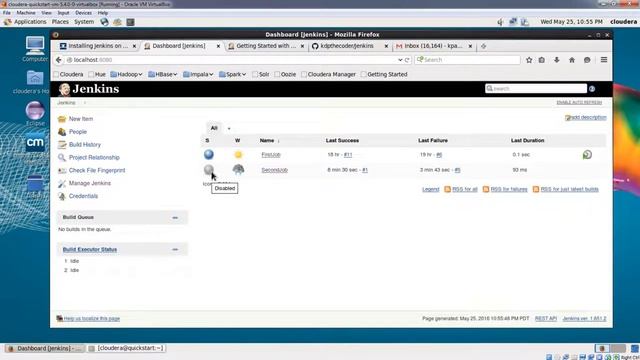Add new view with plus tab
The height and width of the screenshot is (360, 640).
(x=229, y=129)
